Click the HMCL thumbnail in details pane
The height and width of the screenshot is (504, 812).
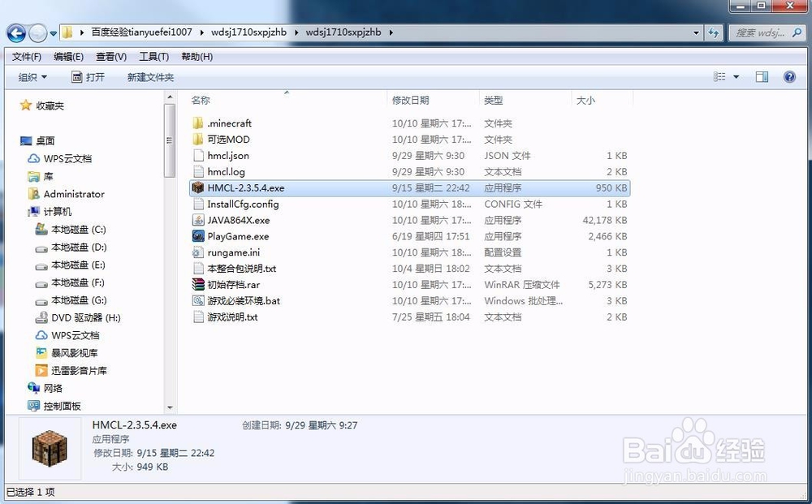[50, 448]
